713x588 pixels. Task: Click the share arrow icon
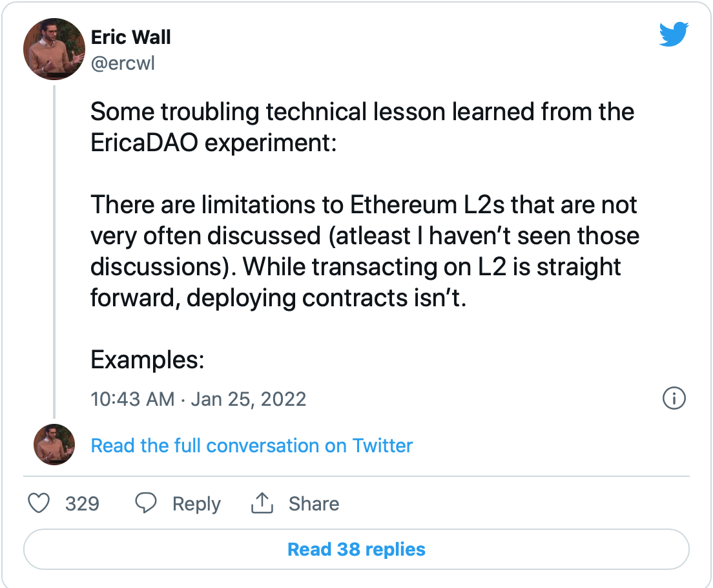coord(262,503)
